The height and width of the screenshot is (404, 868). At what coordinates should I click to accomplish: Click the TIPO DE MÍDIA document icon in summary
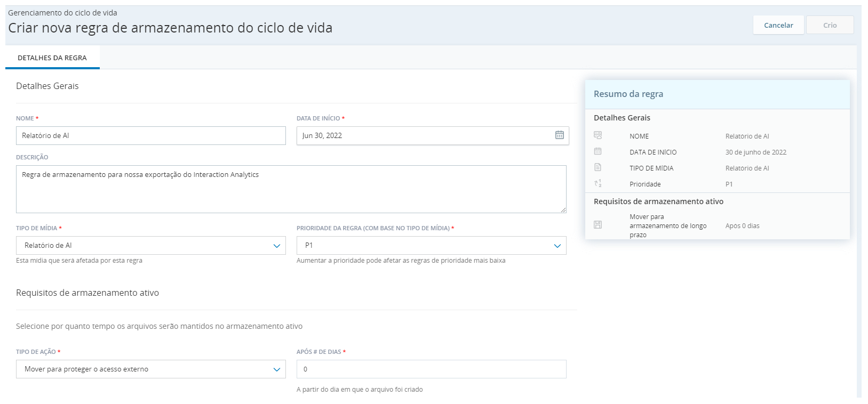click(x=598, y=167)
